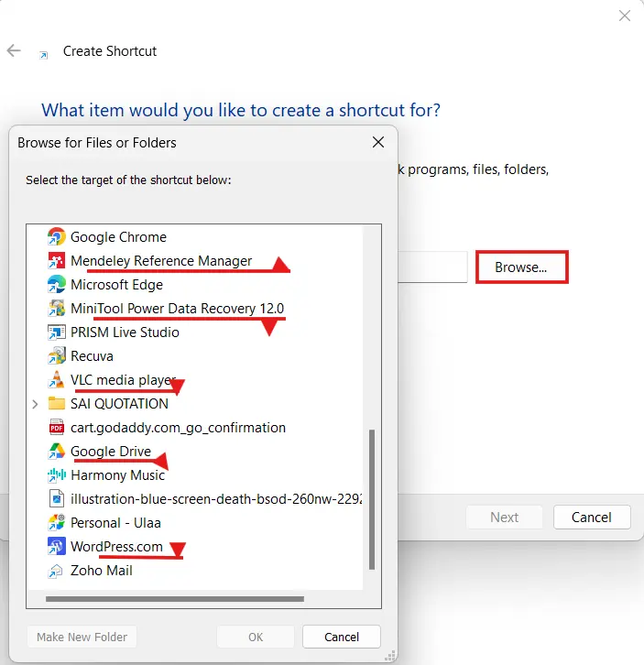Click the SAI QUOTATION folder icon
The height and width of the screenshot is (665, 644).
[57, 403]
